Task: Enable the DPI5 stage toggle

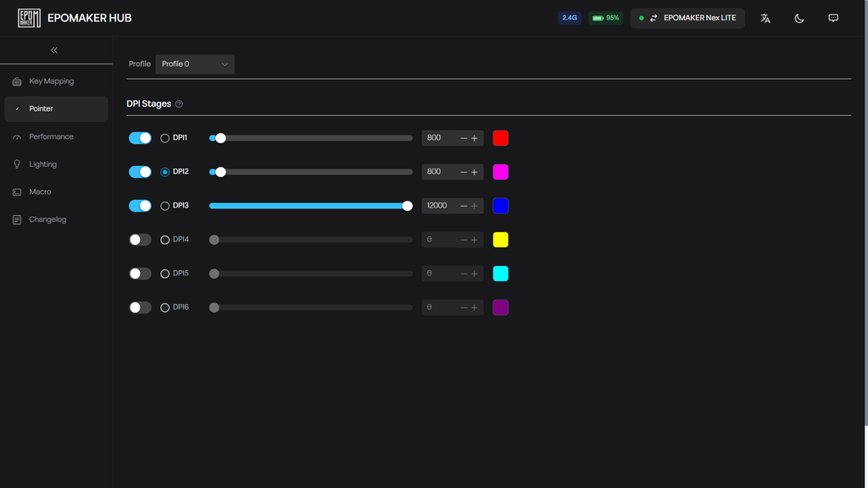Action: (x=140, y=274)
